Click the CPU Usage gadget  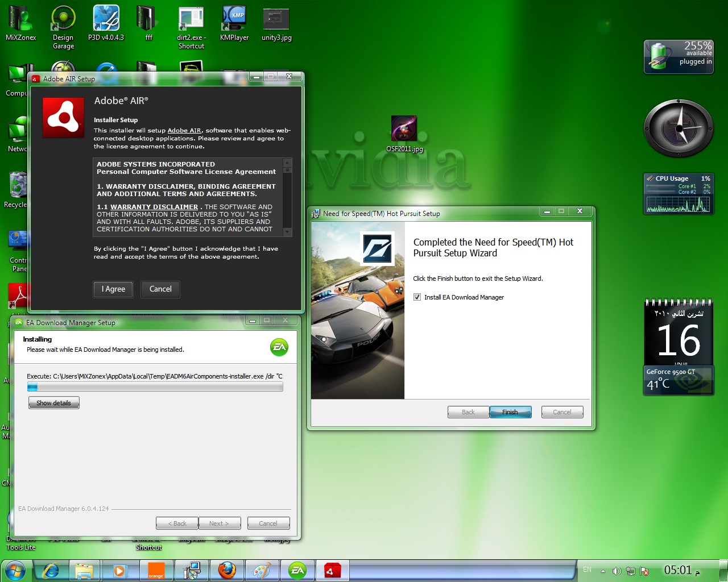tap(679, 194)
